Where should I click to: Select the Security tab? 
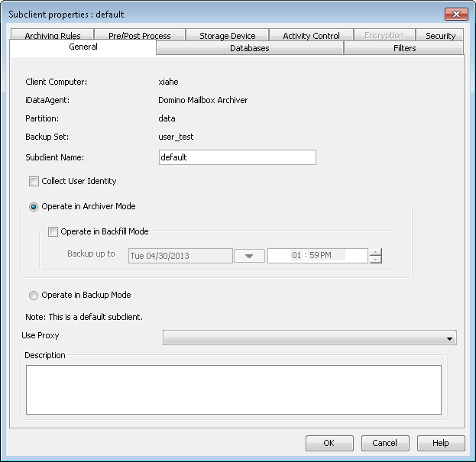440,36
